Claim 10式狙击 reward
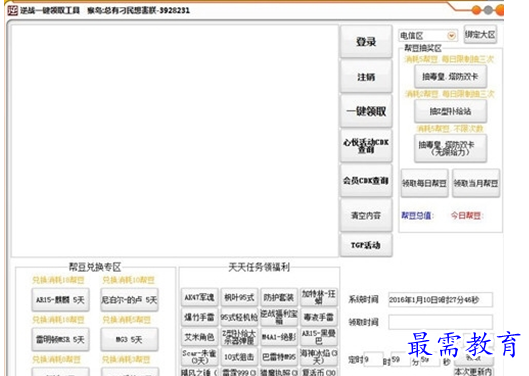 pos(239,357)
